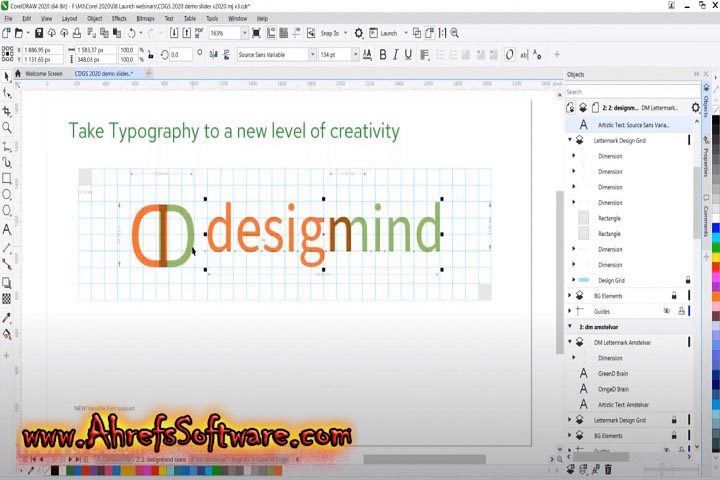Open the Options gear in toolbar
Image resolution: width=720 pixels, height=480 pixels.
(x=359, y=33)
